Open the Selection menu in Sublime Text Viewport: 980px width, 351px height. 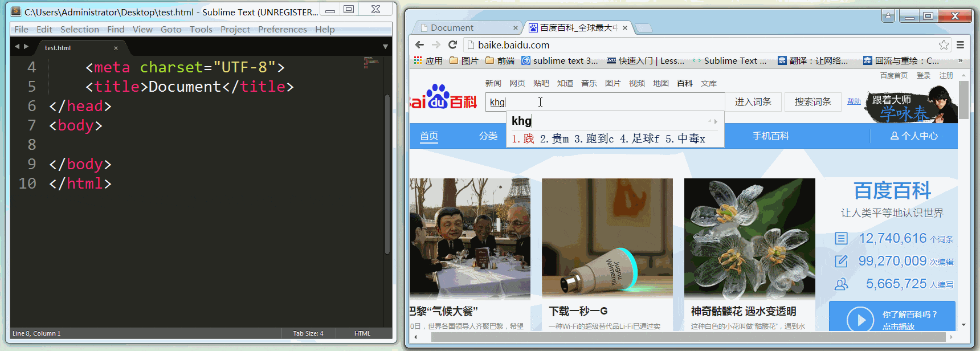click(x=80, y=29)
